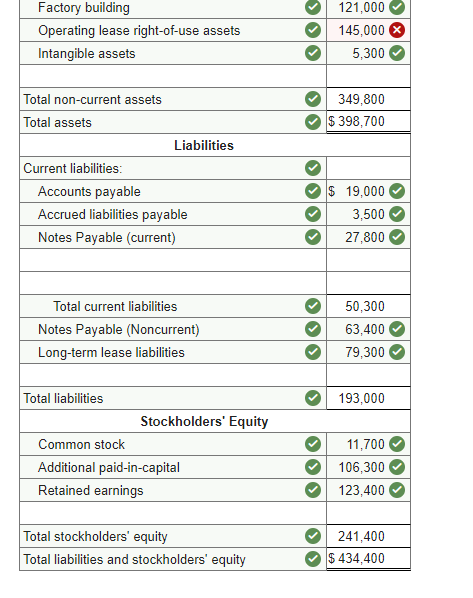Click check icon next to Current liabilities label

(313, 168)
